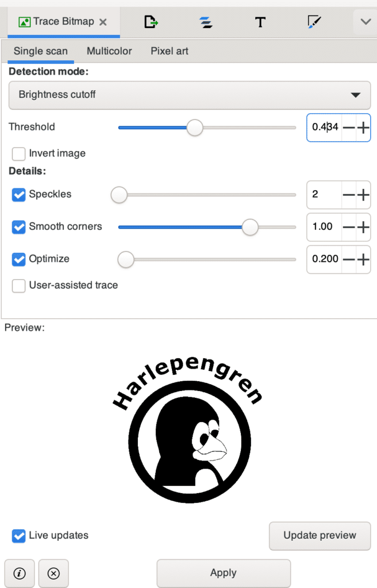The image size is (377, 588).
Task: Close the Trace Bitmap tab
Action: (x=103, y=22)
